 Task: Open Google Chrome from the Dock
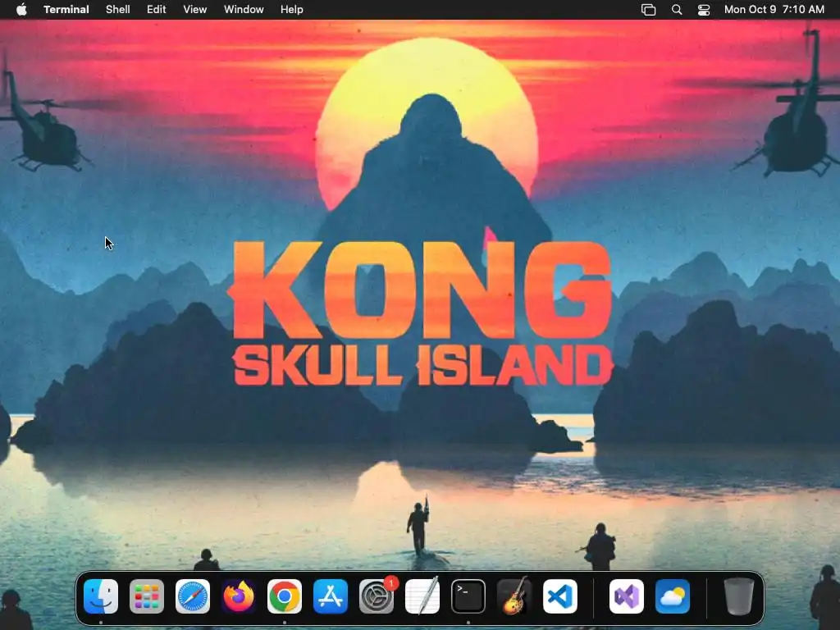click(285, 596)
